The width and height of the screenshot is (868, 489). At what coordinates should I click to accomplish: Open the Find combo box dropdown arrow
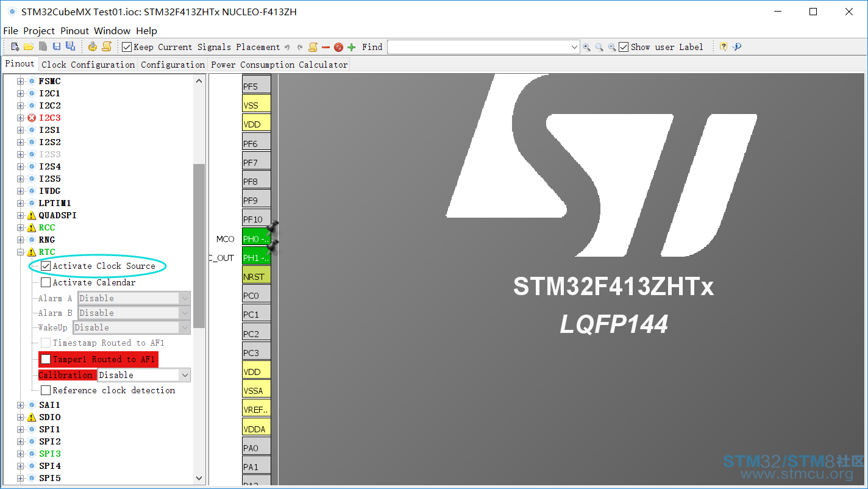pyautogui.click(x=574, y=47)
